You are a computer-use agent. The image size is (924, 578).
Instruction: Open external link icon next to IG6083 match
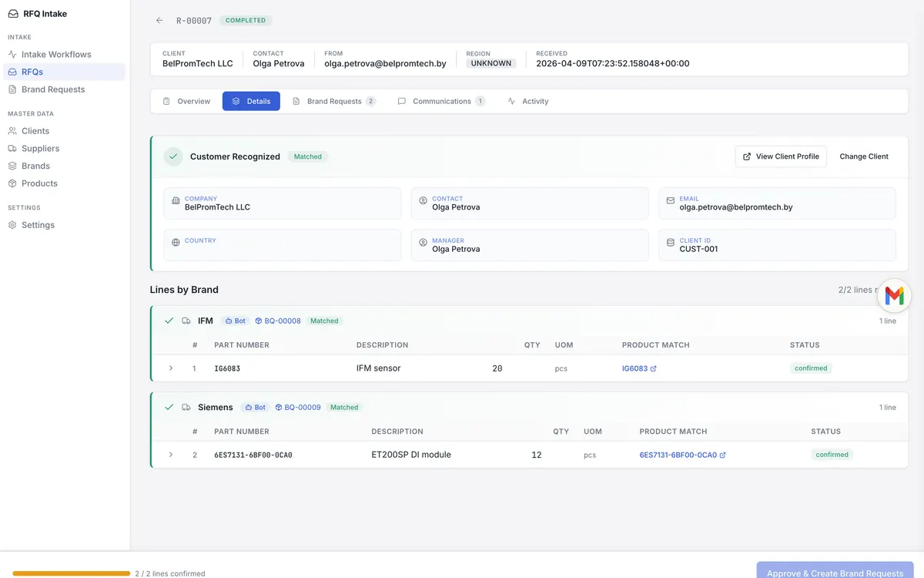[x=654, y=368]
